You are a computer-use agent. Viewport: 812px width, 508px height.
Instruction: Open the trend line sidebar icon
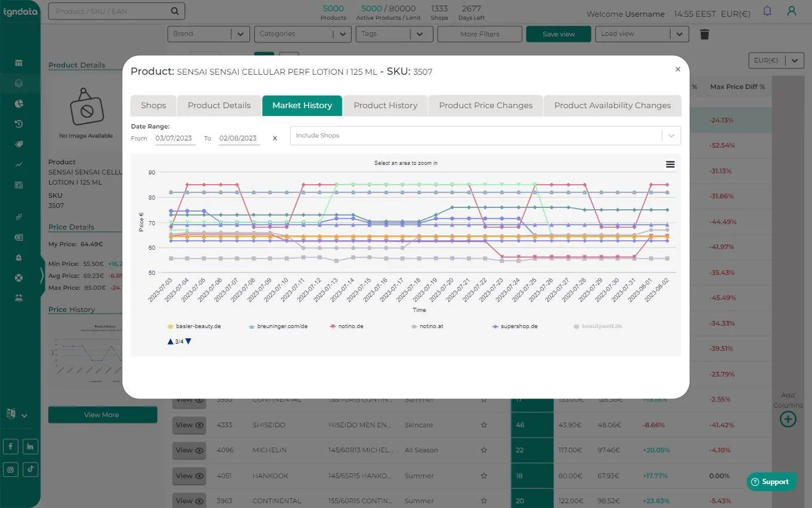pos(19,164)
